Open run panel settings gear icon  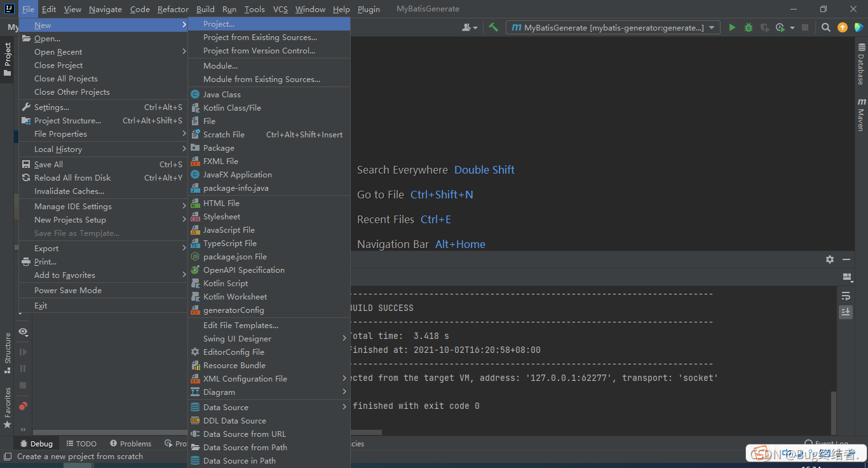pos(830,259)
